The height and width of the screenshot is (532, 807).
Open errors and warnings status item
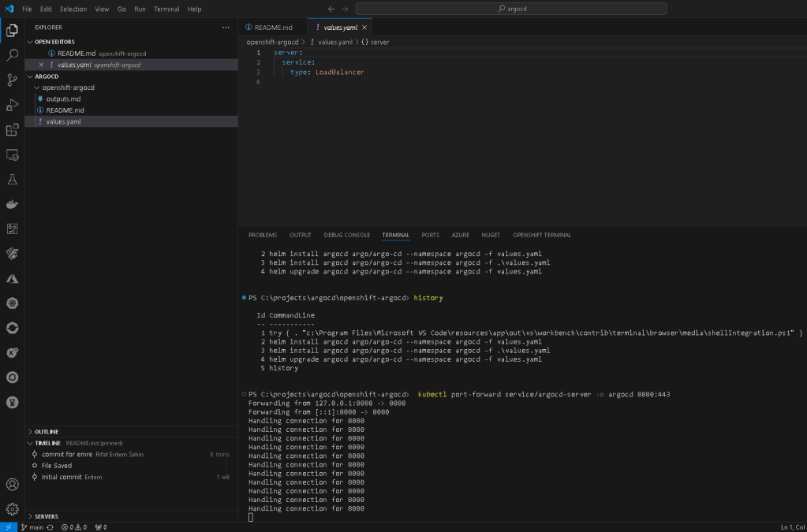tap(74, 527)
